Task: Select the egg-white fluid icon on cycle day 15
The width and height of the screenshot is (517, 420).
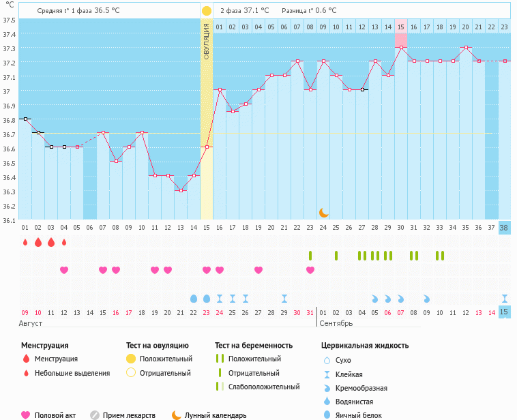Action: (207, 299)
